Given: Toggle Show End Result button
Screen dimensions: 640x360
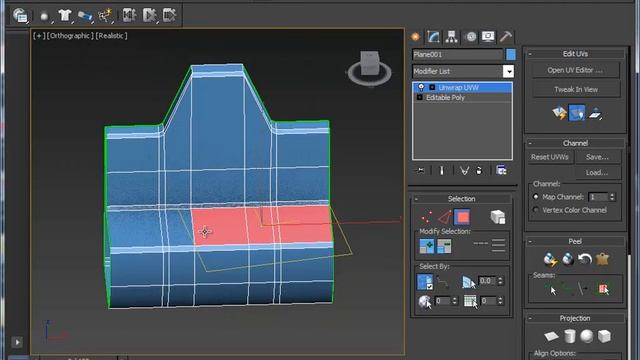Looking at the screenshot, I should point(442,171).
